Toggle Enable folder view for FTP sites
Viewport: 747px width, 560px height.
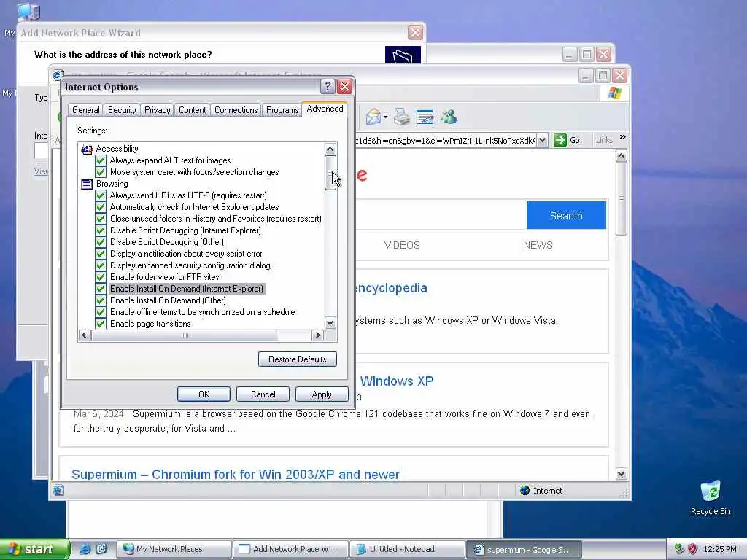click(101, 277)
